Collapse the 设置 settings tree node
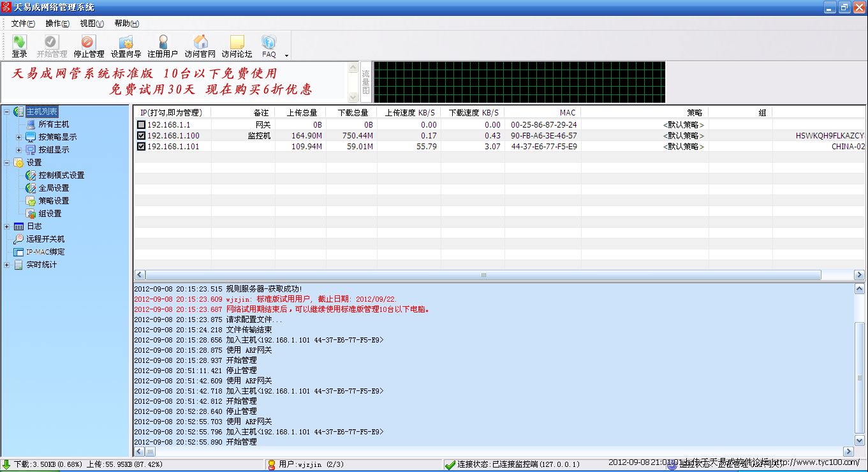The width and height of the screenshot is (868, 472). pyautogui.click(x=7, y=163)
